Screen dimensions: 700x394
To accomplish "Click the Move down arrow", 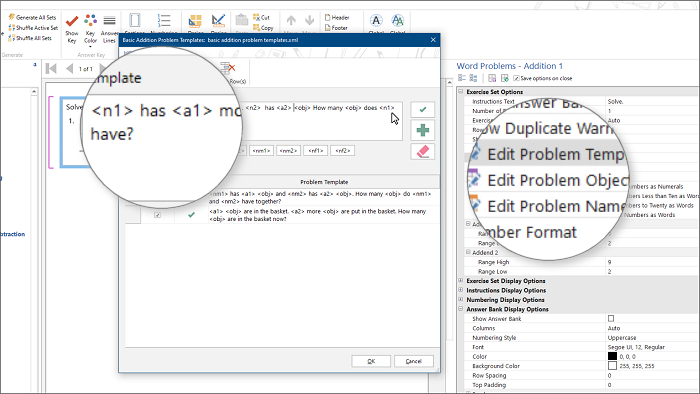I will pyautogui.click(x=309, y=21).
